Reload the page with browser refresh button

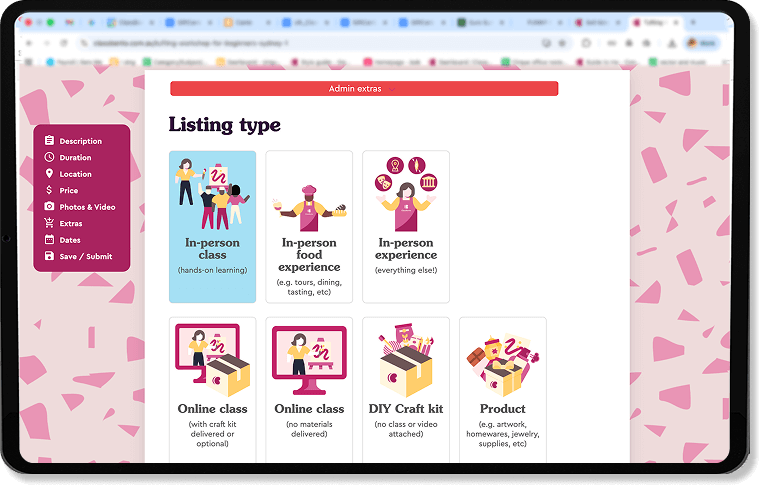[65, 43]
